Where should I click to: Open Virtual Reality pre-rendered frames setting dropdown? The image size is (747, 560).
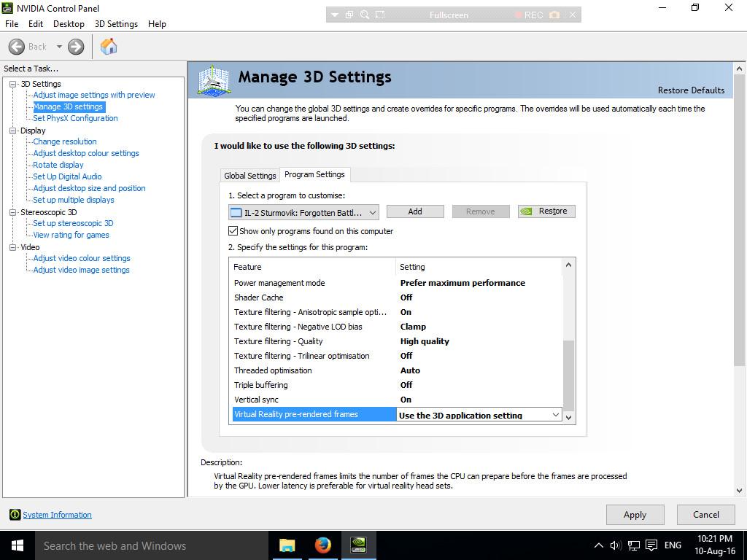[x=555, y=415]
